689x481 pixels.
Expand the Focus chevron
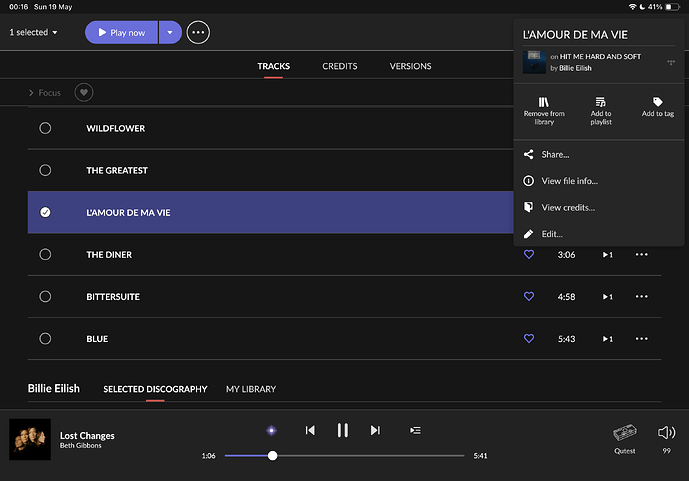pos(31,93)
